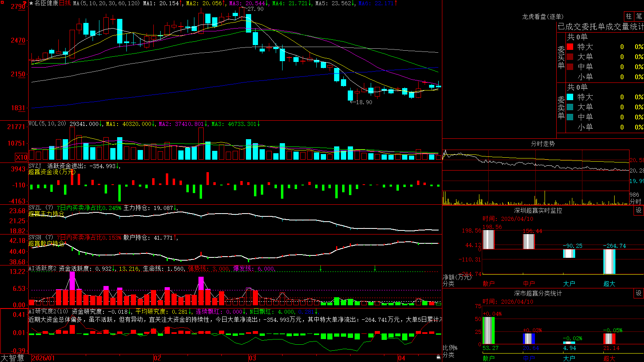Screen dimensions: 644x362
Task: Click the red 特大 buy-order swatch
Action: point(570,47)
